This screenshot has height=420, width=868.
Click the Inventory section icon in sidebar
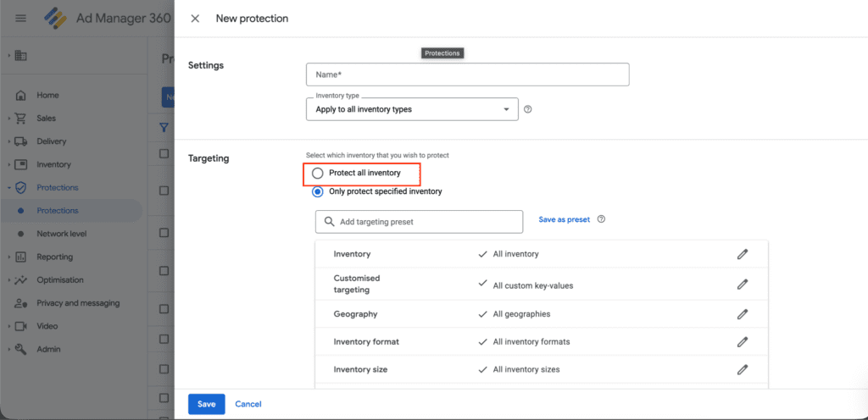coord(20,164)
